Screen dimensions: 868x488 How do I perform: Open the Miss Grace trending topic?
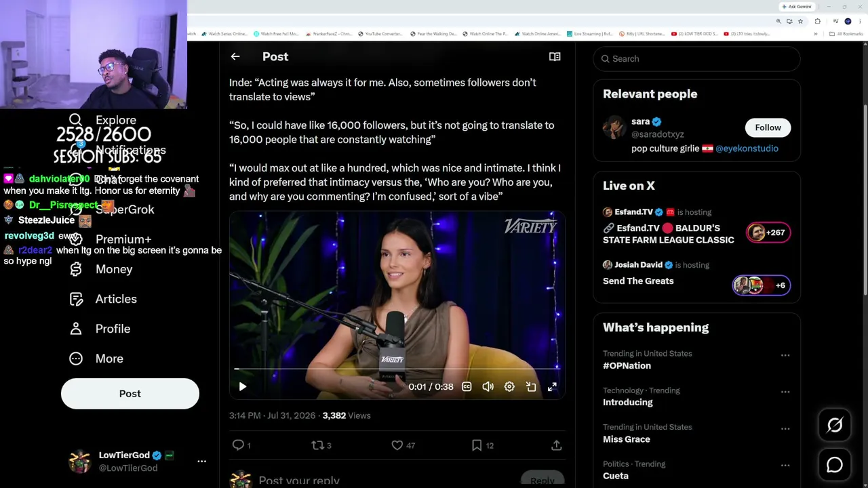tap(627, 439)
